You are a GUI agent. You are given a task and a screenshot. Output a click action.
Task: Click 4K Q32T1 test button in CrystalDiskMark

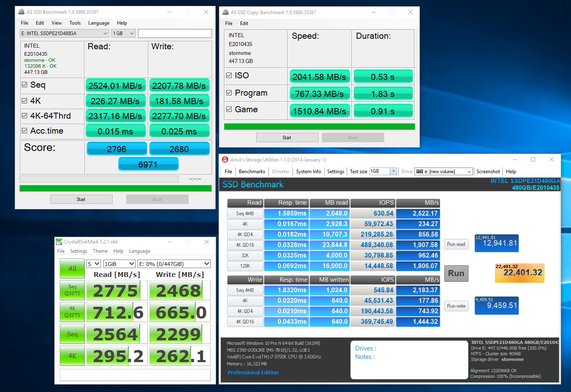click(x=72, y=312)
